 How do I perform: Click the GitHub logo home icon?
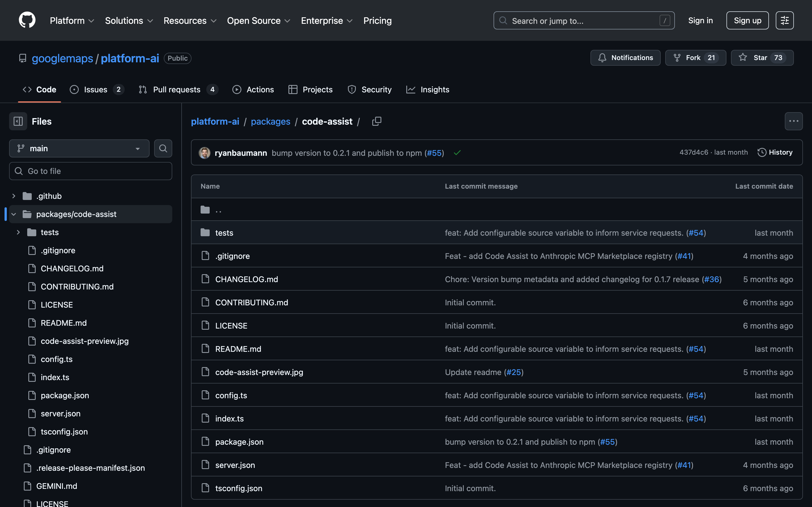pos(27,20)
